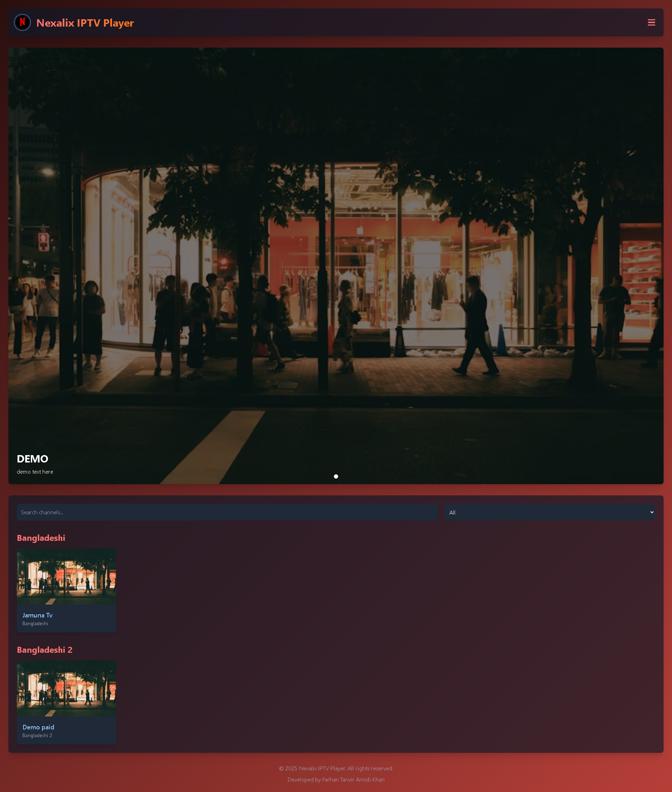
Task: Click the Bangladeshi category heading
Action: point(41,538)
